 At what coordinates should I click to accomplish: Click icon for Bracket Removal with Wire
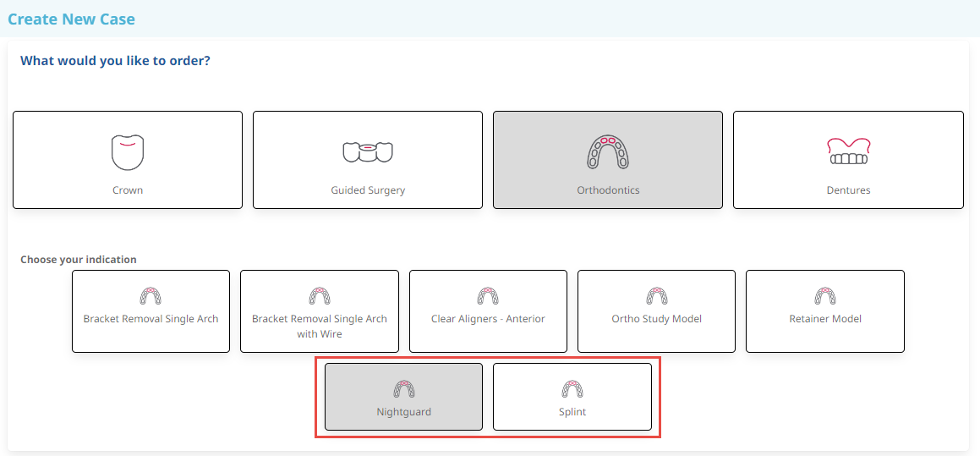320,296
